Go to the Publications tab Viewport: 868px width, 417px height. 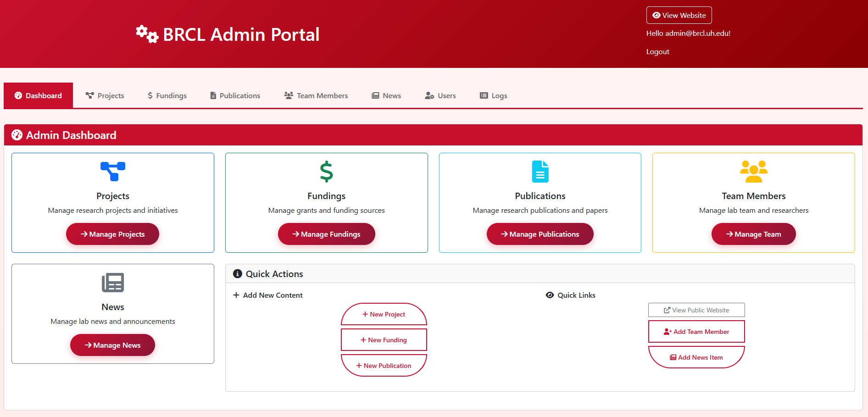pos(235,95)
